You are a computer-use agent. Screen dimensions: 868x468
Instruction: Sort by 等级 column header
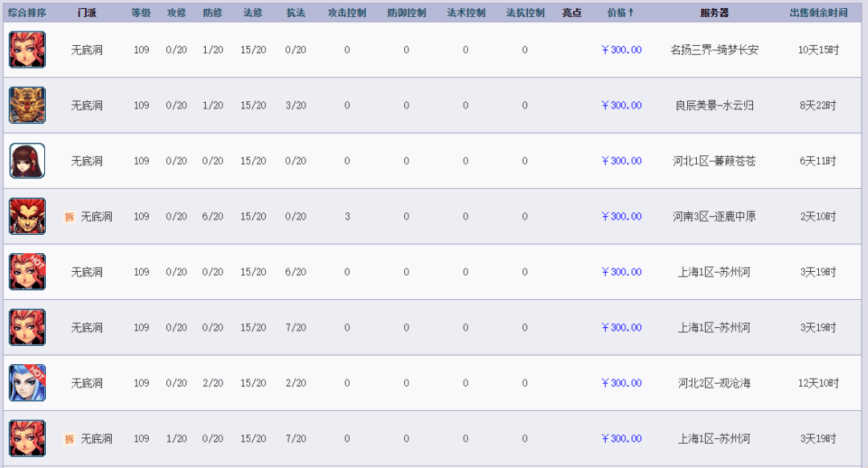[x=141, y=13]
